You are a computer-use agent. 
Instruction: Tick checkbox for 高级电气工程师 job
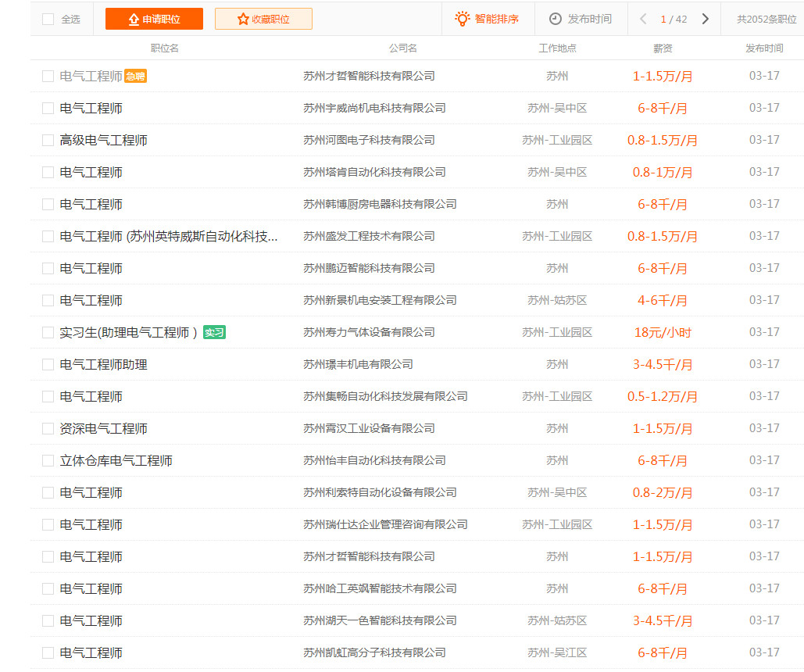coord(48,141)
